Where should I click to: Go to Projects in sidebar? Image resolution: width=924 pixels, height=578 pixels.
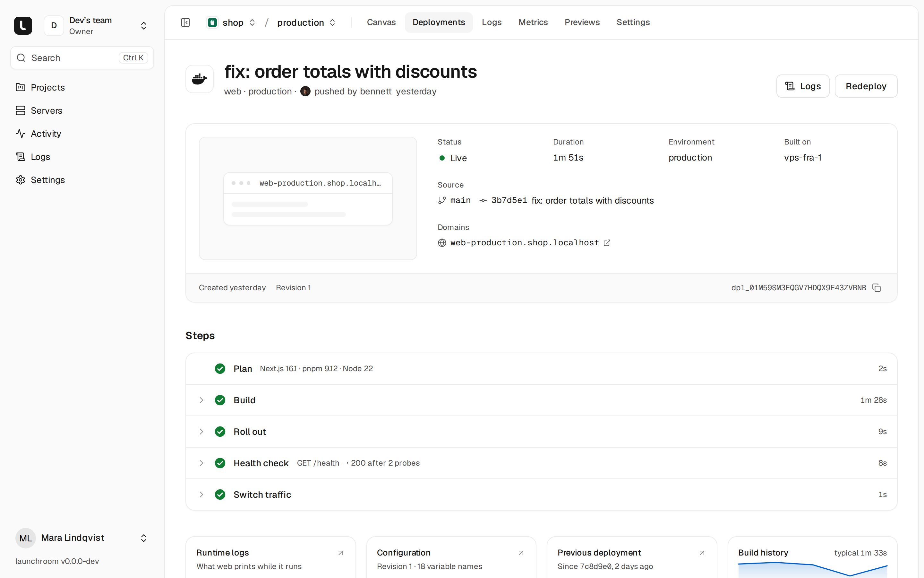(82, 88)
